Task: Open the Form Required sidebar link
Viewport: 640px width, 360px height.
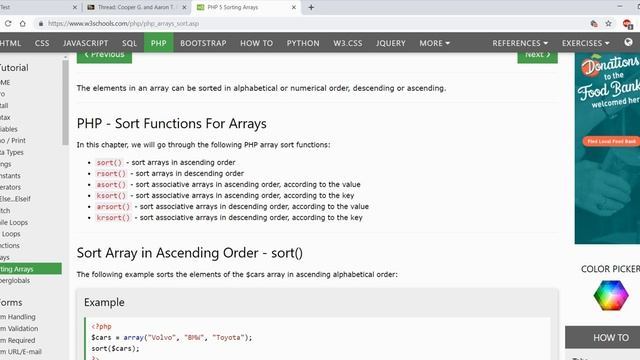Action: [18, 340]
